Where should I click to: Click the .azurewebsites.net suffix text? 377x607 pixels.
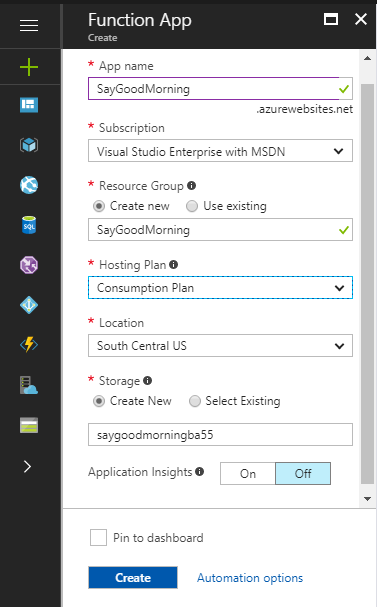(x=304, y=109)
